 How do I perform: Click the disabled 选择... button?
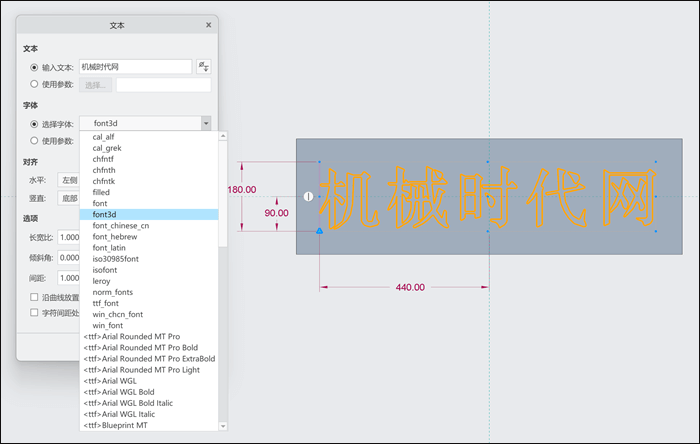tap(96, 85)
